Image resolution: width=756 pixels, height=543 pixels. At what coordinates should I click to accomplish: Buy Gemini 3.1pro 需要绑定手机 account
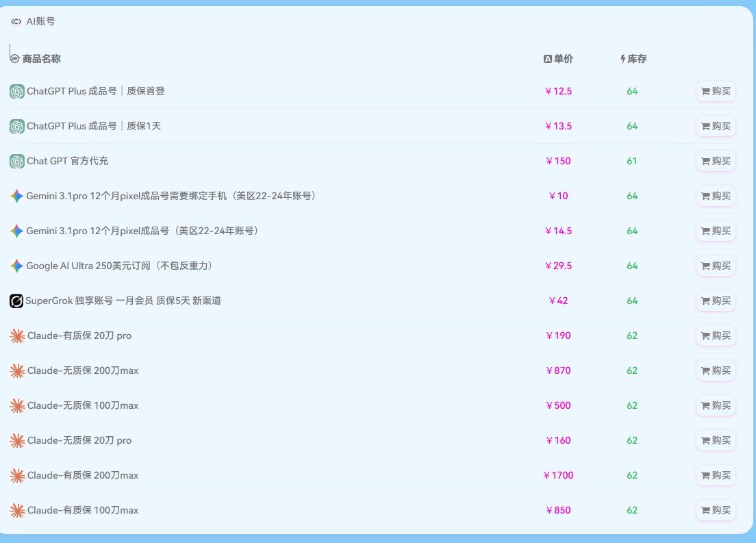716,196
